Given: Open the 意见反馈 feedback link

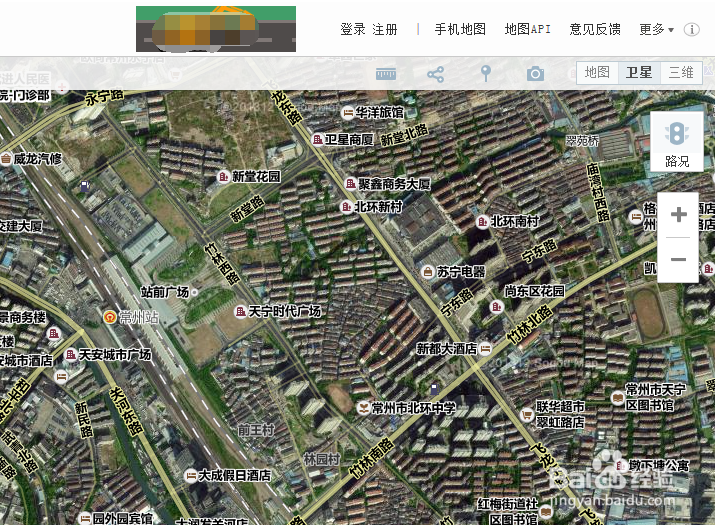Looking at the screenshot, I should point(595,30).
